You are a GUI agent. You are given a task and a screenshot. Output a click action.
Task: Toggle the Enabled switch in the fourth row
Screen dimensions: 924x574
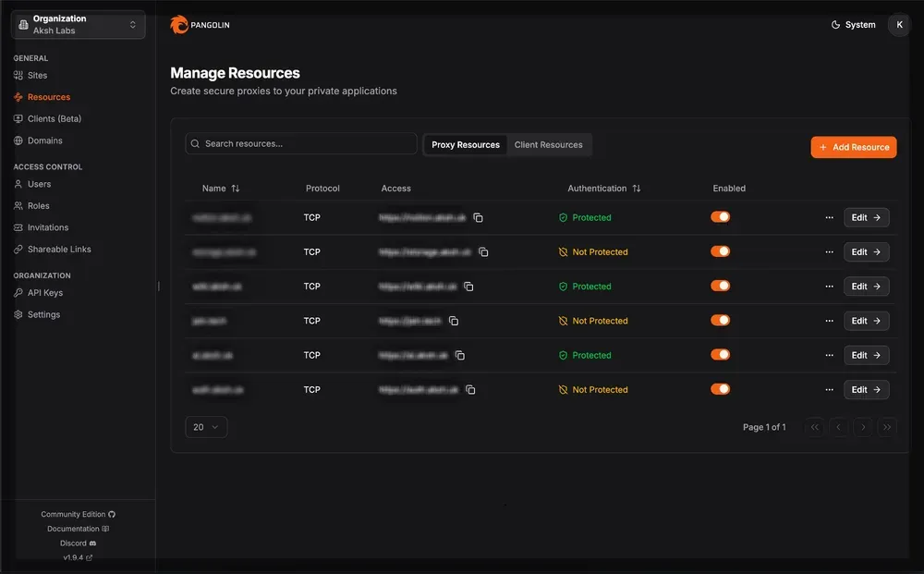point(720,321)
